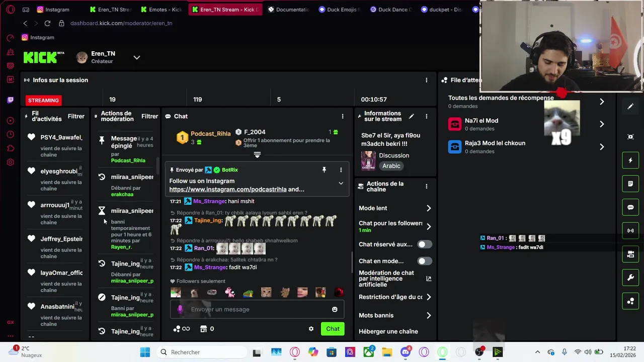The width and height of the screenshot is (644, 362).
Task: Click the taskbar Rechercher search box
Action: (x=202, y=352)
